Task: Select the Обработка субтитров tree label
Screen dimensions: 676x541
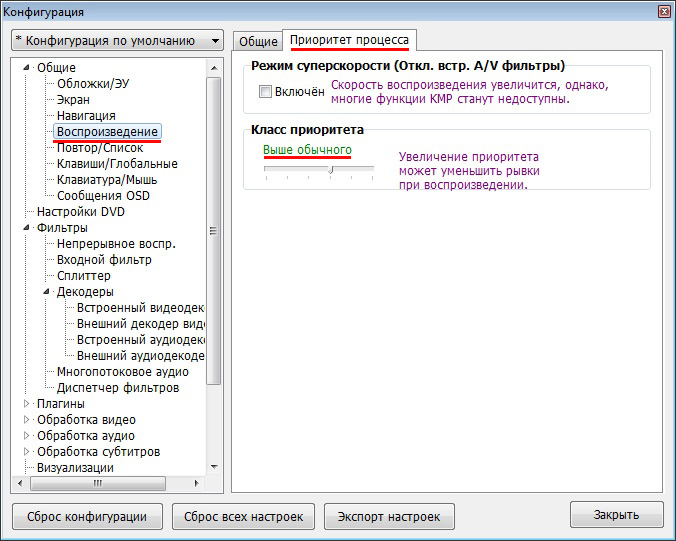Action: point(98,451)
